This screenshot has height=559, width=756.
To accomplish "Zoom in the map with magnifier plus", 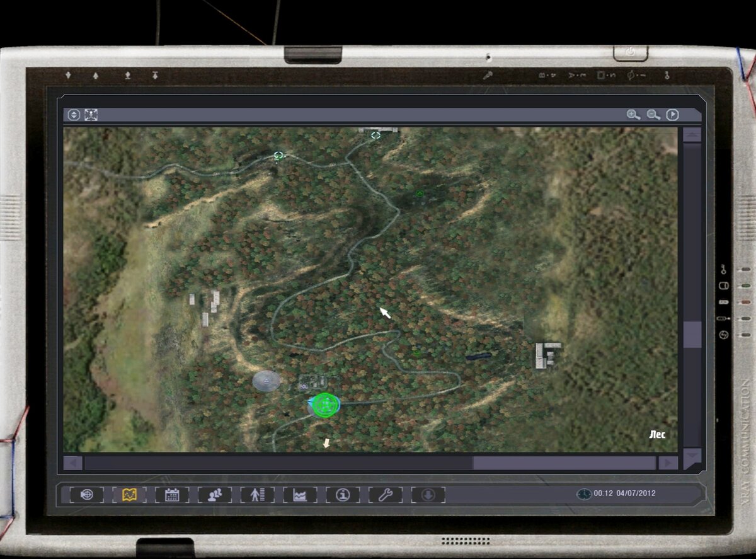I will click(633, 115).
